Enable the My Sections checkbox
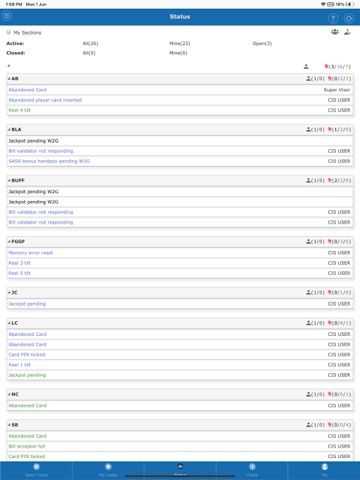360x480 pixels. [9, 32]
